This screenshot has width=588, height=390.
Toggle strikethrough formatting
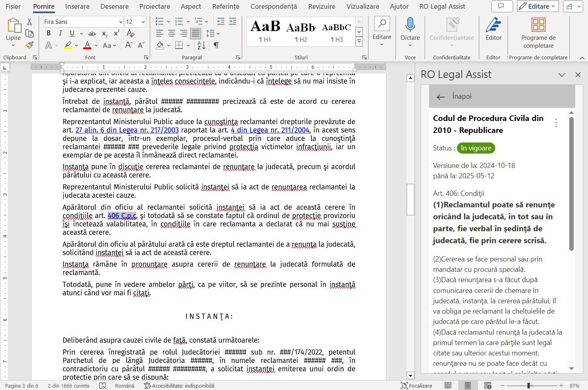(92, 34)
